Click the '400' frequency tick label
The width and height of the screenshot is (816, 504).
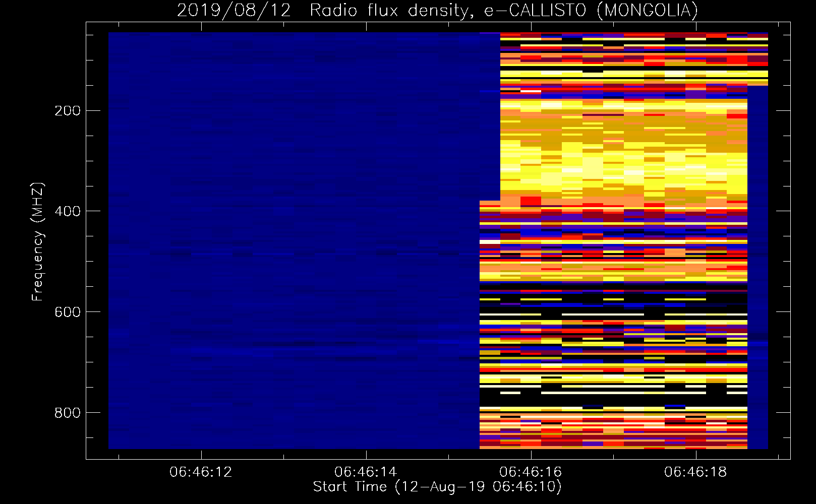coord(68,211)
